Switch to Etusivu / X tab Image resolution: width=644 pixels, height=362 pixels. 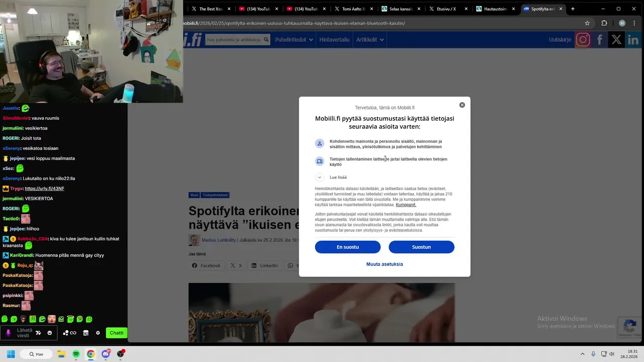tap(447, 9)
